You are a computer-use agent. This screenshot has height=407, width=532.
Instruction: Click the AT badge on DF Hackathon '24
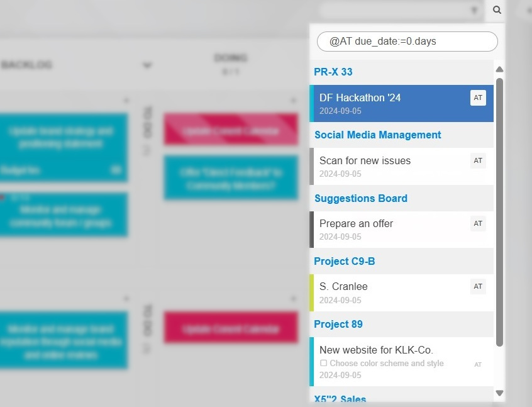[x=478, y=98]
